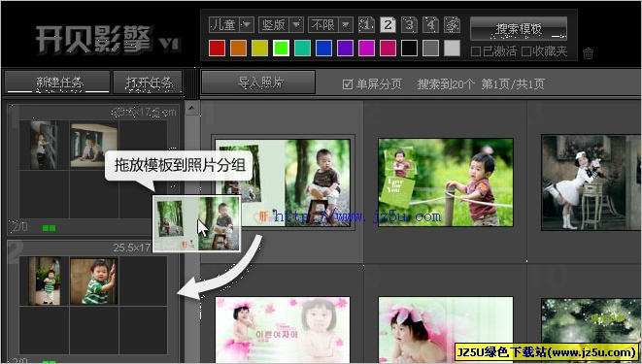Pick the yellow color swatch

[259, 49]
